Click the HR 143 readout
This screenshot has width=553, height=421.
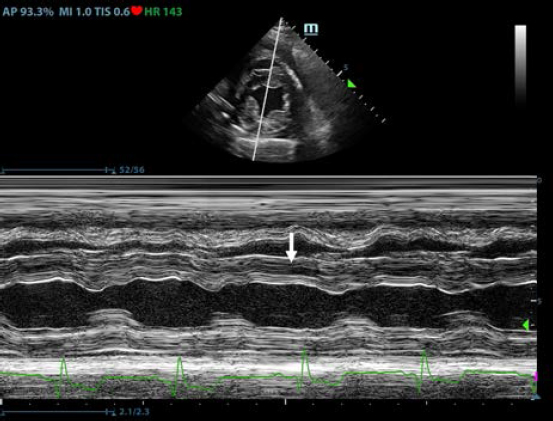point(163,12)
